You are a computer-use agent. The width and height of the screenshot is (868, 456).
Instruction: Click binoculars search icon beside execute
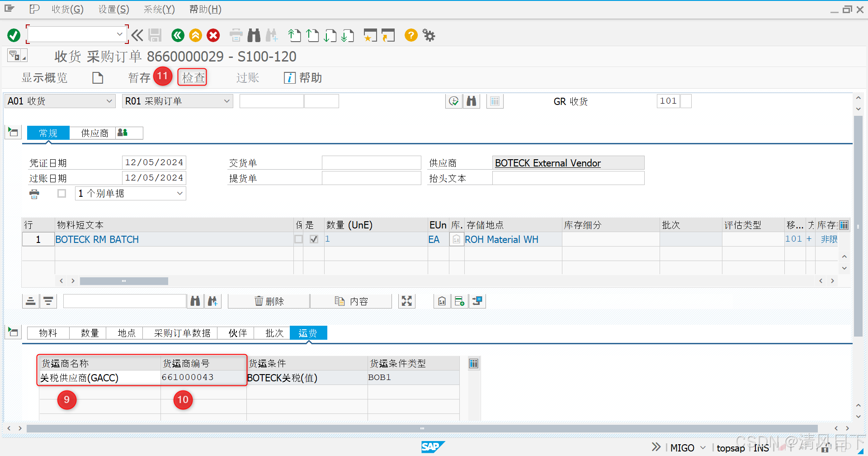[x=472, y=101]
